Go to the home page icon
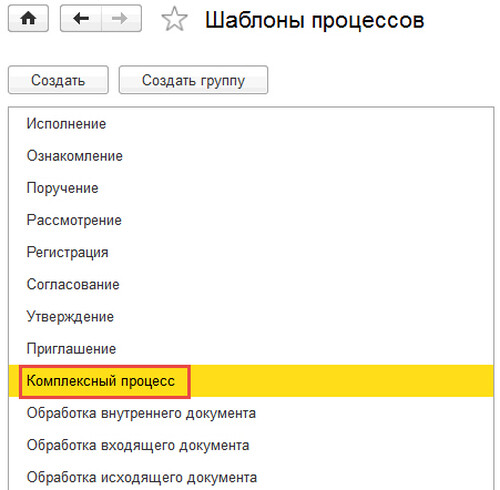The width and height of the screenshot is (500, 490). click(x=28, y=18)
